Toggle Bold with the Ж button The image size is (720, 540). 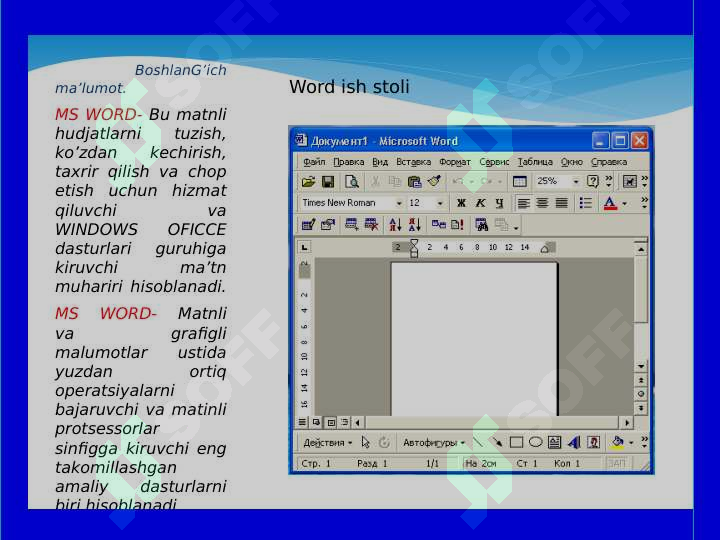coord(461,203)
